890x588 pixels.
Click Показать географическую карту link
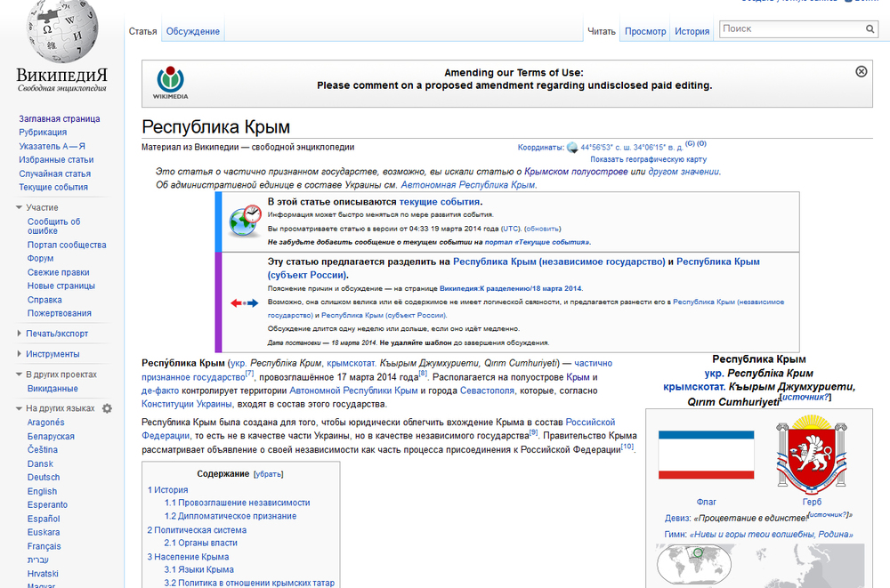tap(648, 159)
